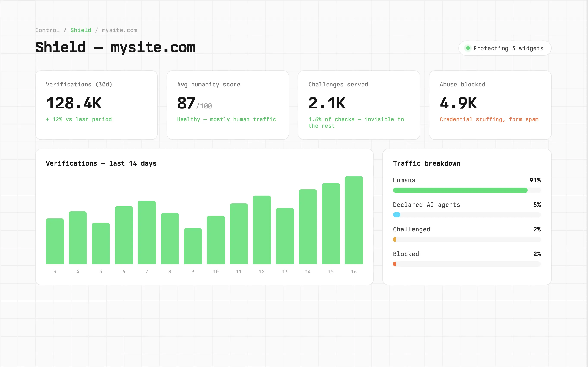Click the Declared AI agents blue bar
Screen dimensions: 588x367
[x=397, y=215]
